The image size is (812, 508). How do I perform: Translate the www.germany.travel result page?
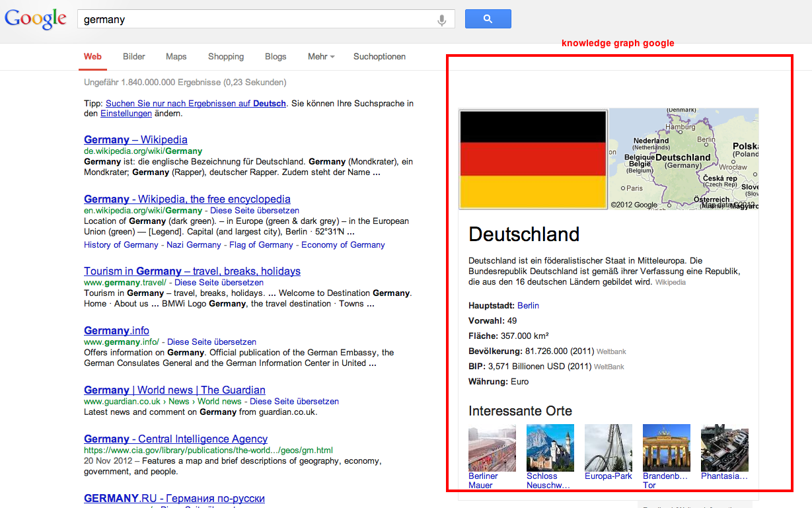pos(219,282)
